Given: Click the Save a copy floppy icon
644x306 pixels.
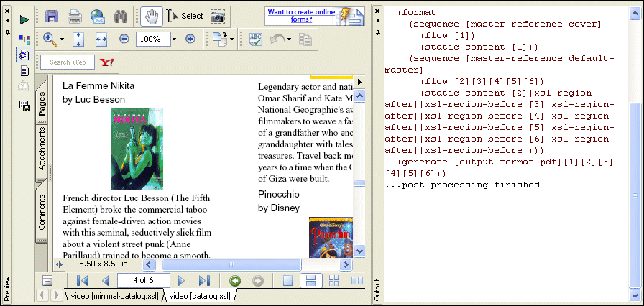Looking at the screenshot, I should [52, 16].
